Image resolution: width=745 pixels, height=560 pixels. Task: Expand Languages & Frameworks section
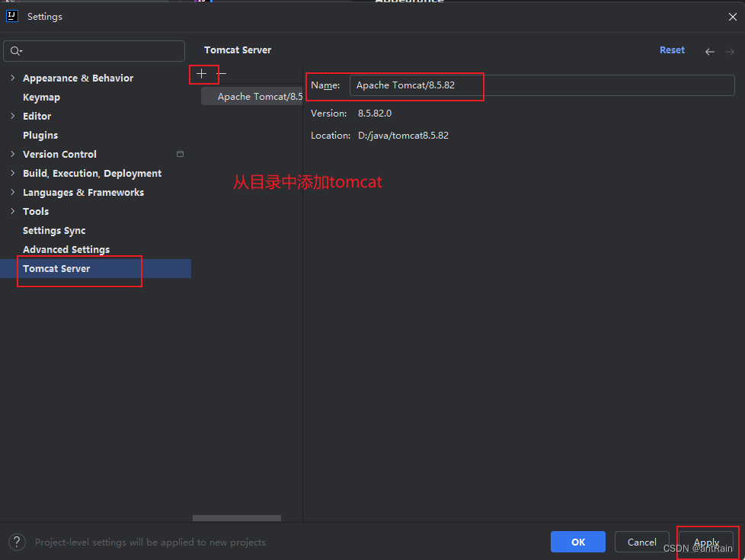(13, 192)
